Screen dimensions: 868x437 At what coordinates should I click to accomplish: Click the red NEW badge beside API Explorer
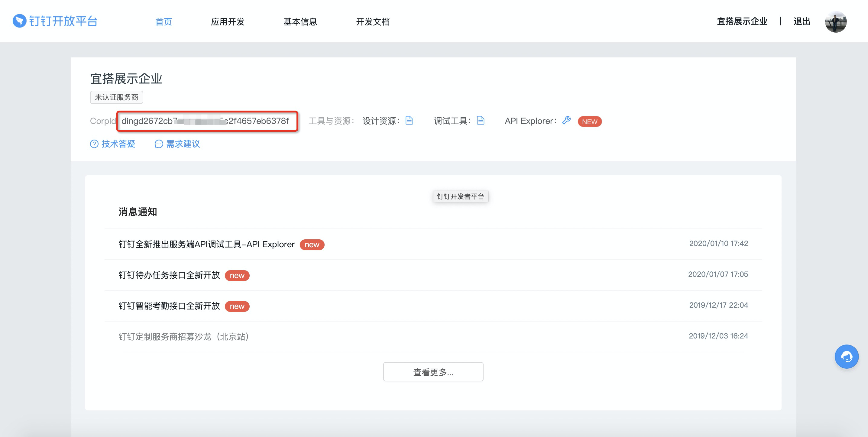pos(589,121)
